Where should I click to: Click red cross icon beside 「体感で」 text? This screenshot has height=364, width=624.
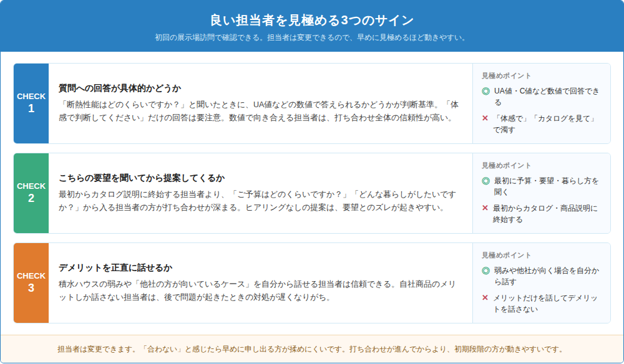pos(485,118)
